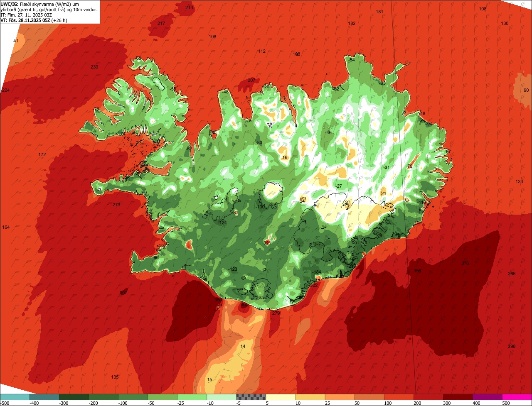Click the flux value 217 on the map
The width and height of the screenshot is (532, 406).
pyautogui.click(x=161, y=23)
